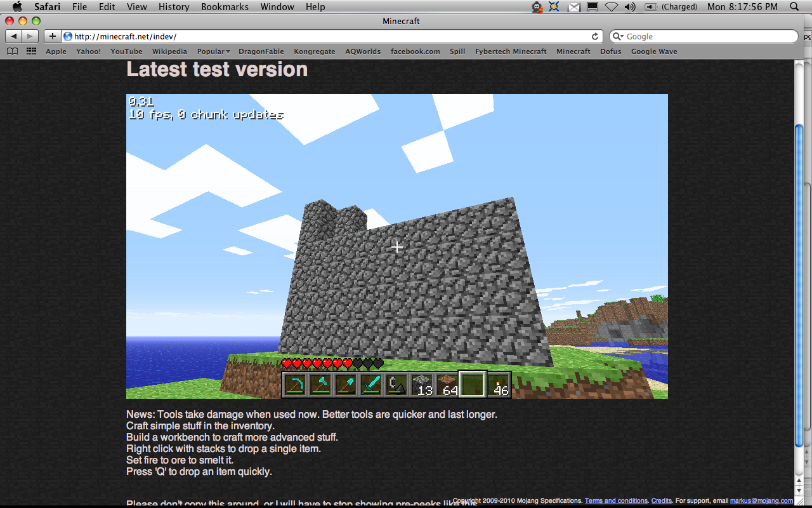812x508 pixels.
Task: Click markus@mojang.com email link
Action: tap(761, 501)
